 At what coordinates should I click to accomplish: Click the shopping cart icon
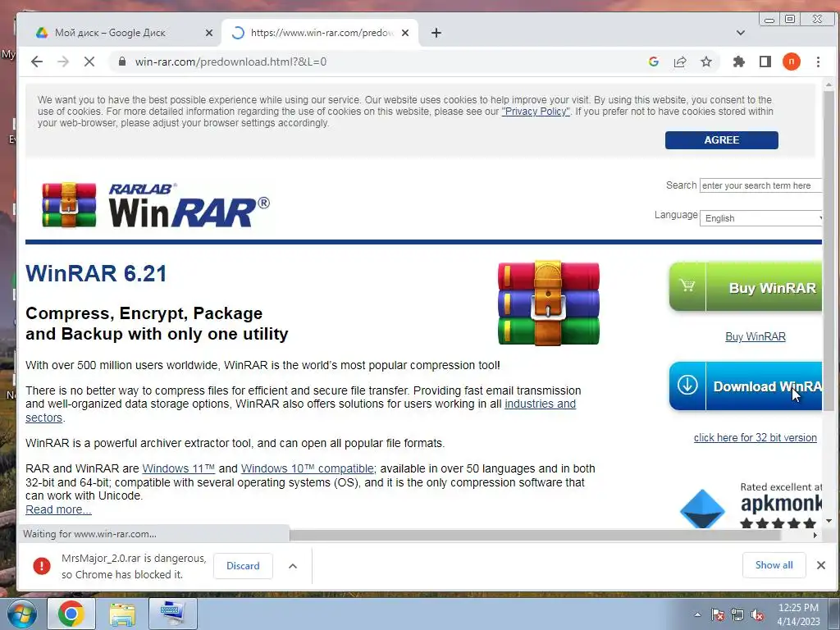(x=687, y=285)
